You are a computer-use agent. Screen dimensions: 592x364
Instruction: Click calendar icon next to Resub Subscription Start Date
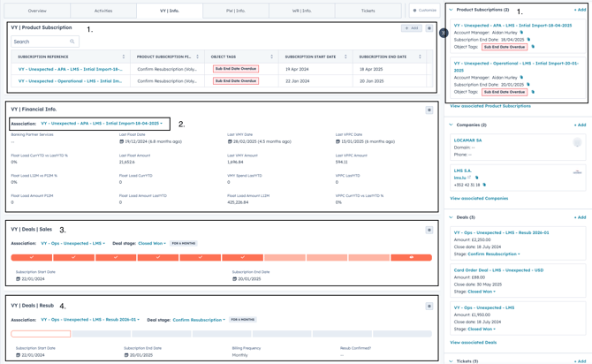click(19, 355)
